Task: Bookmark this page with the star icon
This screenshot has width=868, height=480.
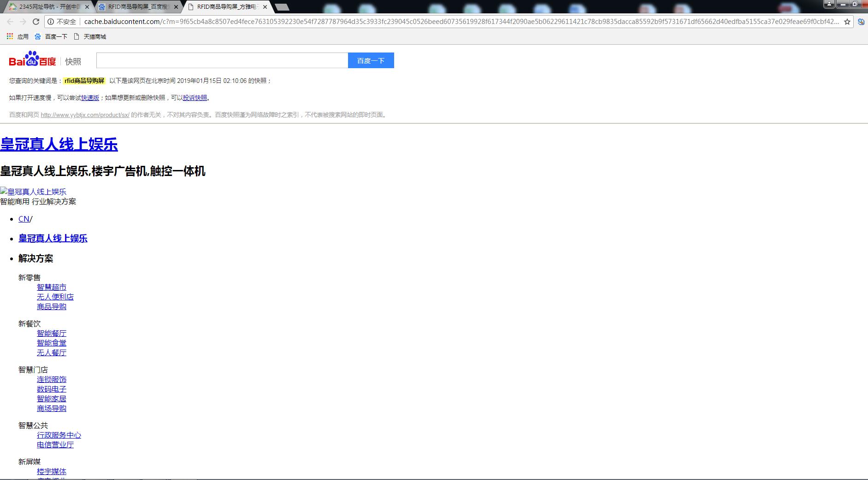Action: coord(847,22)
